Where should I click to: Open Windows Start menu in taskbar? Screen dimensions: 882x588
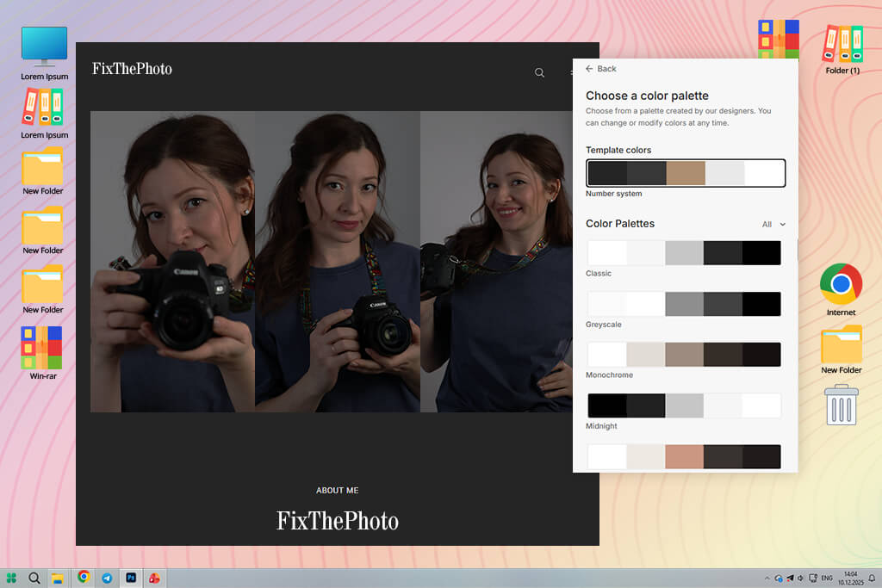click(12, 578)
